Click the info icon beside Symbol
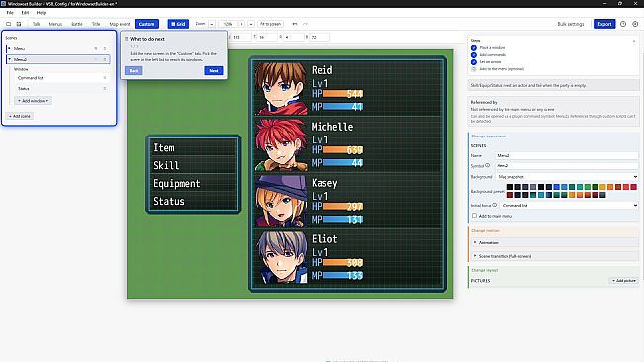 pos(487,165)
